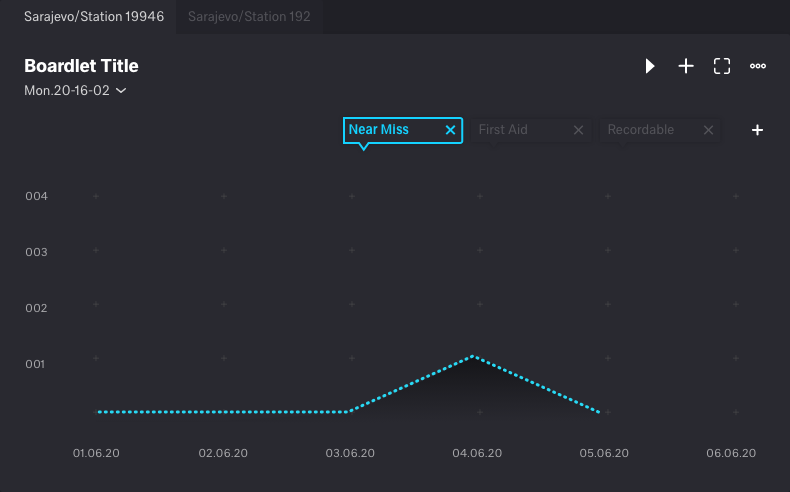Viewport: 790px width, 492px height.
Task: Open the three-dot more options menu
Action: 758,66
